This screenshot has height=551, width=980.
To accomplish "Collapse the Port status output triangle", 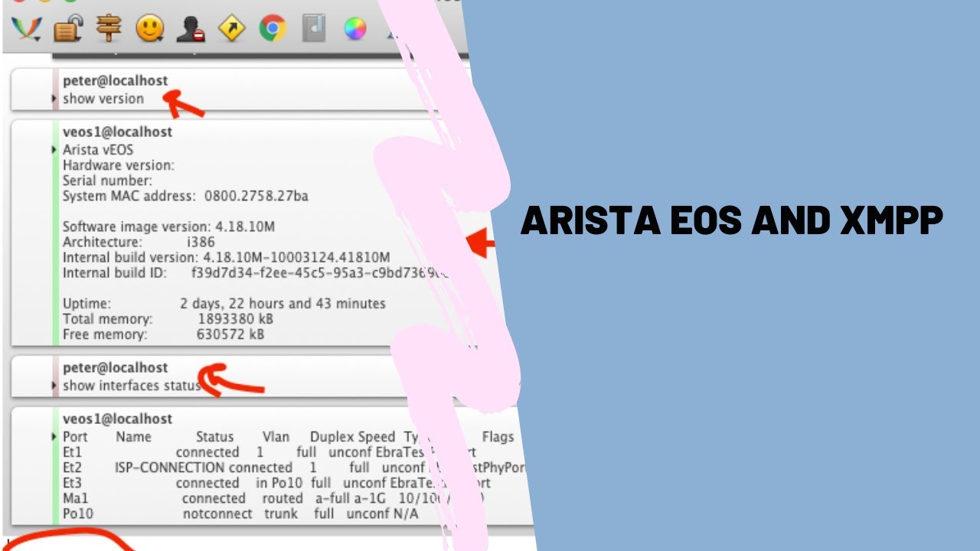I will [52, 436].
